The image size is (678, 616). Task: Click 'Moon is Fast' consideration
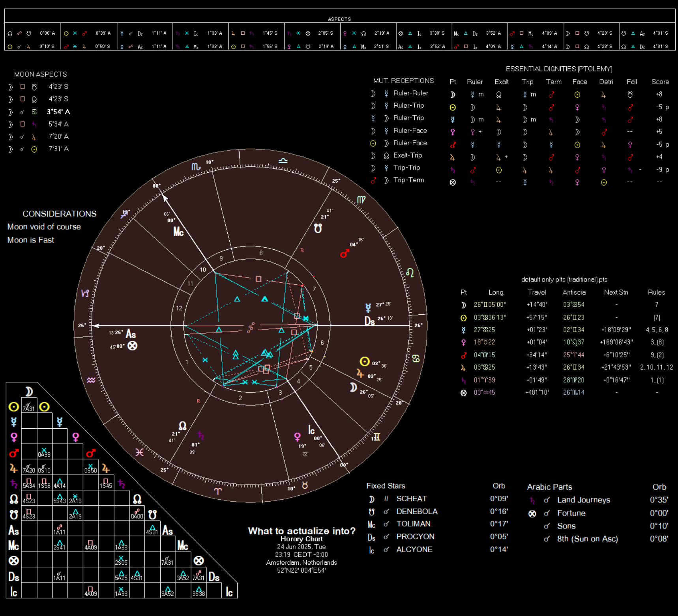point(30,240)
